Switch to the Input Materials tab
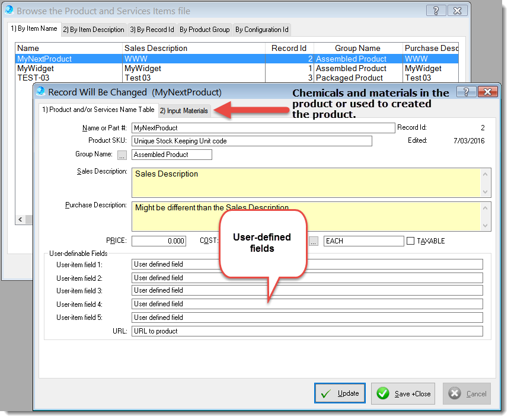 (184, 111)
